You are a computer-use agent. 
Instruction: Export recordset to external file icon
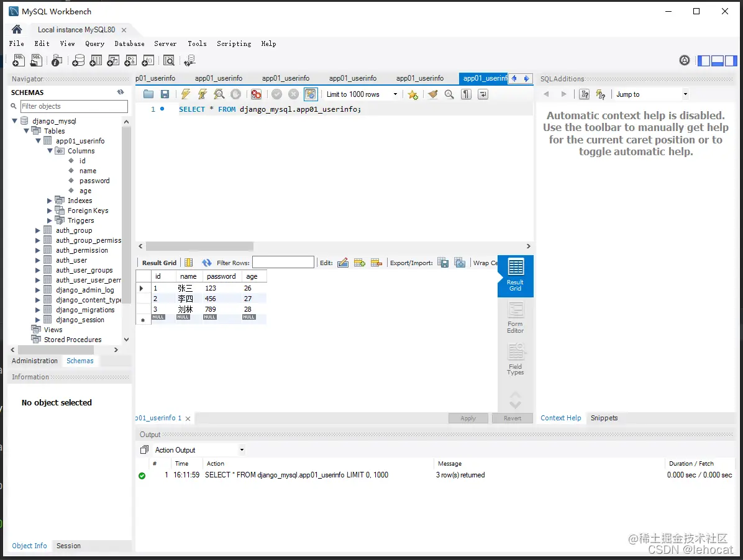443,263
